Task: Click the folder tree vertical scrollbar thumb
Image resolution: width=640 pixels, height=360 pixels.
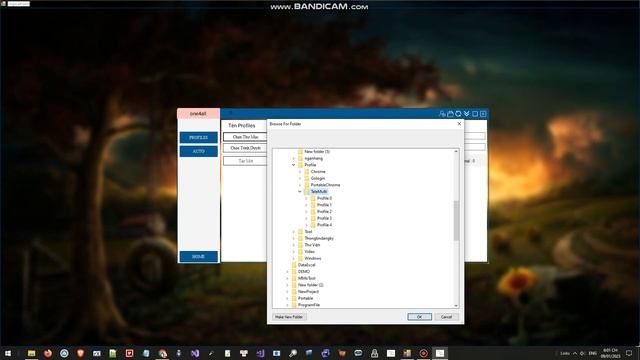Action: pos(456,220)
